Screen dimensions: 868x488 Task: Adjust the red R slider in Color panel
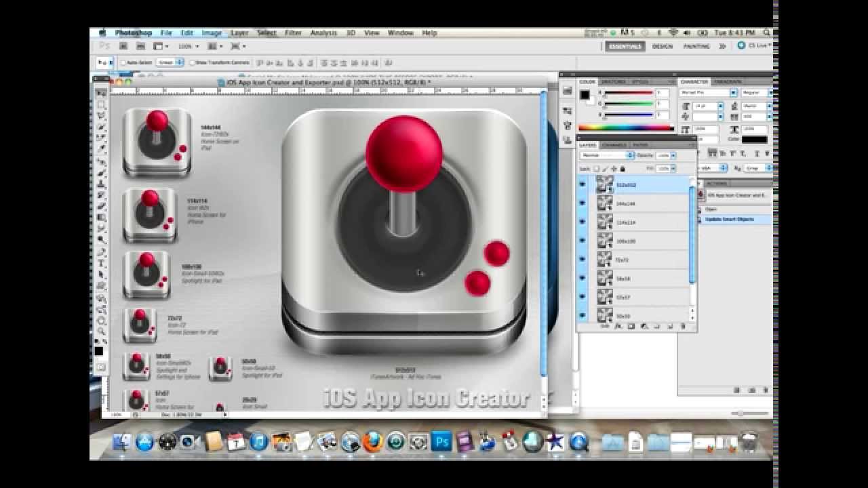pos(628,92)
